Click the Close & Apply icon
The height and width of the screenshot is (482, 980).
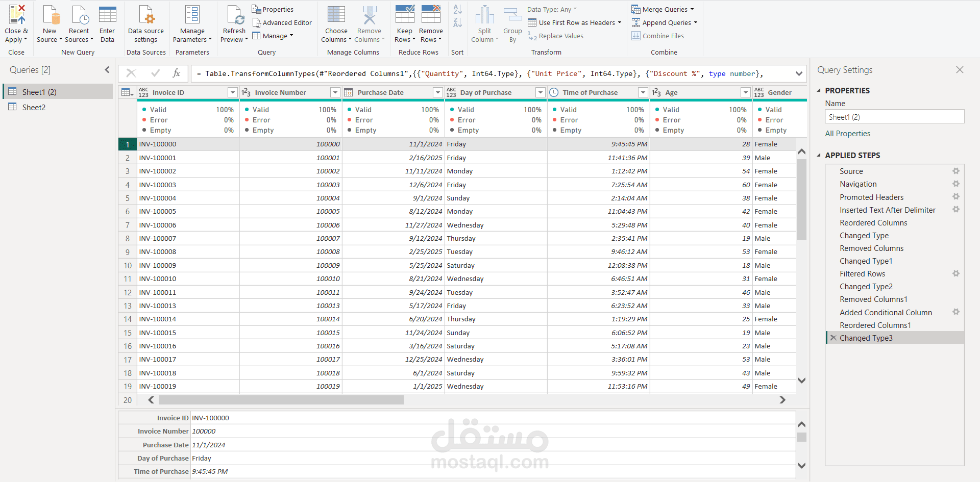click(x=16, y=15)
